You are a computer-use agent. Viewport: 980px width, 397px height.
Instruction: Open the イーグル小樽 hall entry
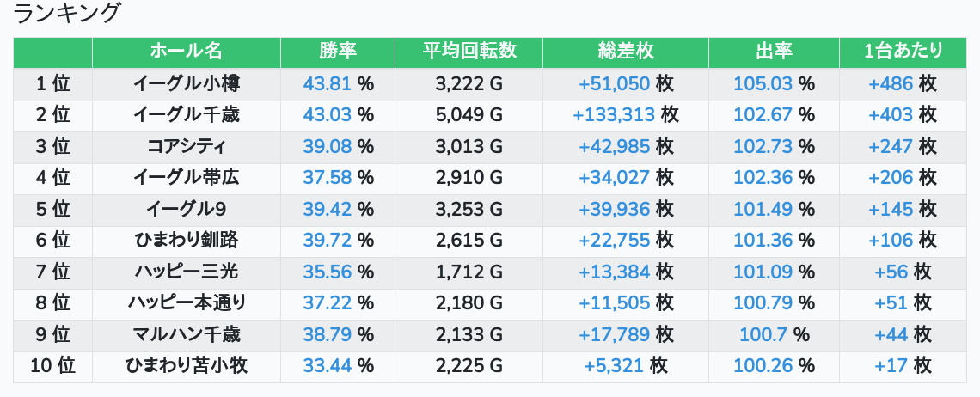point(187,83)
